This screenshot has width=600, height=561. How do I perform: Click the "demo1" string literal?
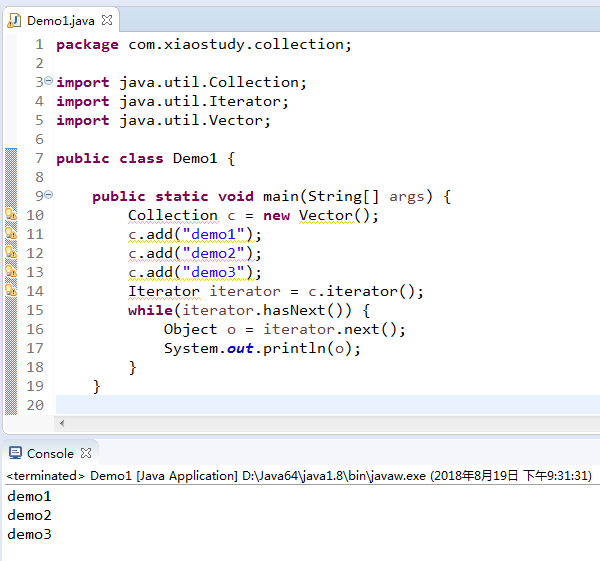pos(214,234)
